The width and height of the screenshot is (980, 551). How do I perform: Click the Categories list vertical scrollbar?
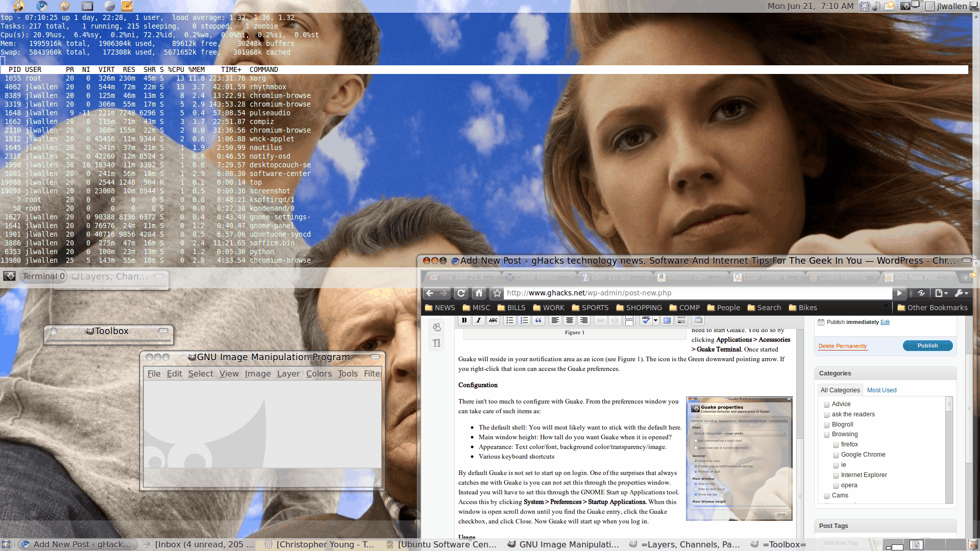949,449
